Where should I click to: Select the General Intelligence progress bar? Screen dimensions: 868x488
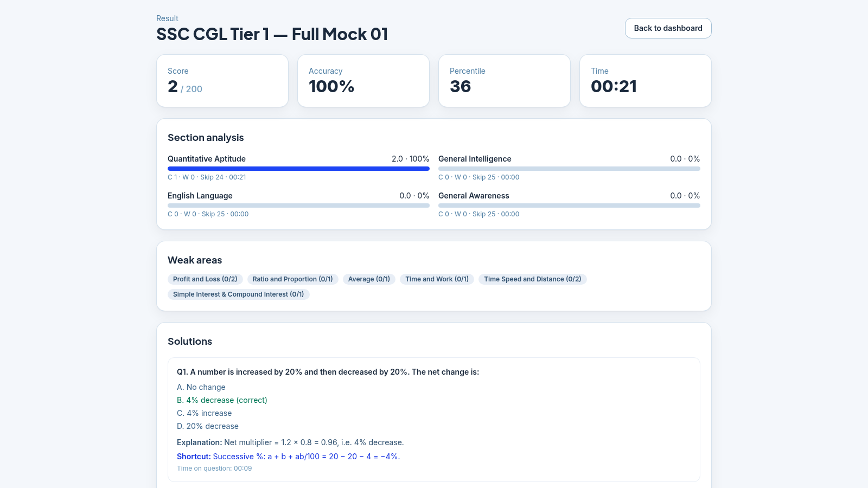(569, 169)
